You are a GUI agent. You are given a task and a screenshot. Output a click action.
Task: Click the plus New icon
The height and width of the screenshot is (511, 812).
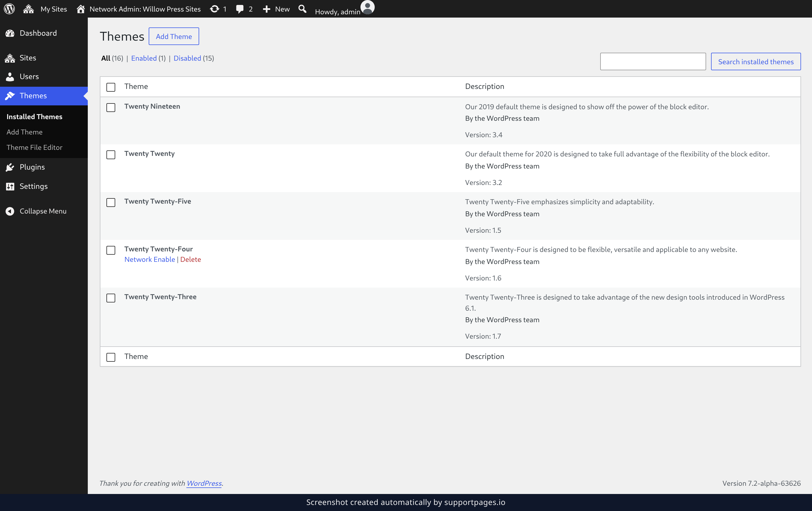click(x=266, y=9)
